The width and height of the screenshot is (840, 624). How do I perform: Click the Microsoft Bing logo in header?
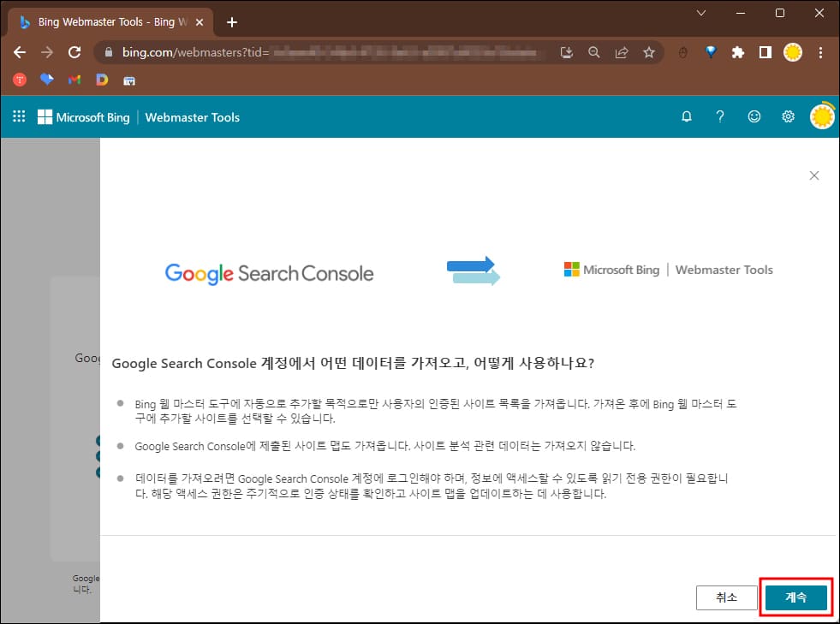tap(84, 117)
